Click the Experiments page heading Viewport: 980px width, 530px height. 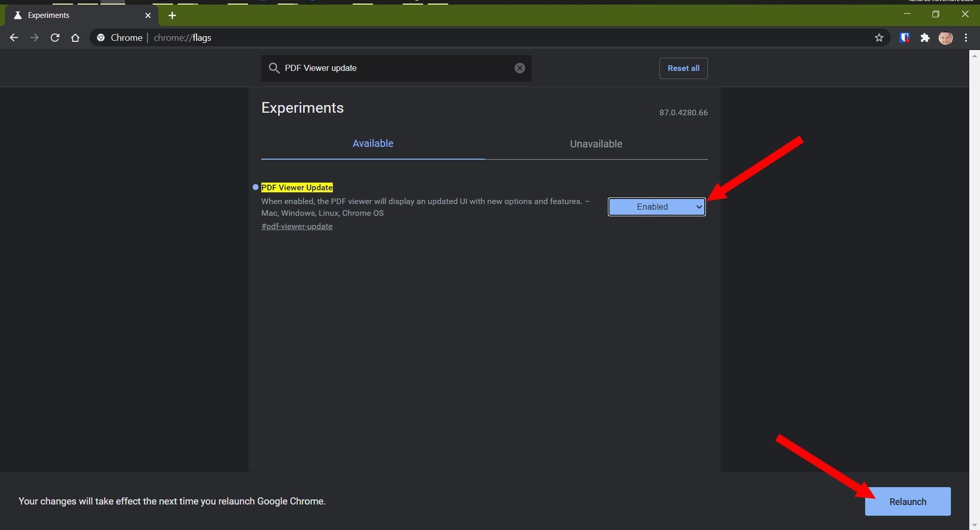coord(302,108)
